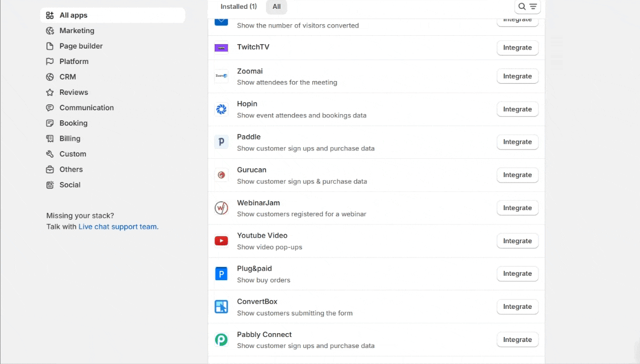The height and width of the screenshot is (364, 640).
Task: Click the Pabbly Connect app logo
Action: point(221,340)
